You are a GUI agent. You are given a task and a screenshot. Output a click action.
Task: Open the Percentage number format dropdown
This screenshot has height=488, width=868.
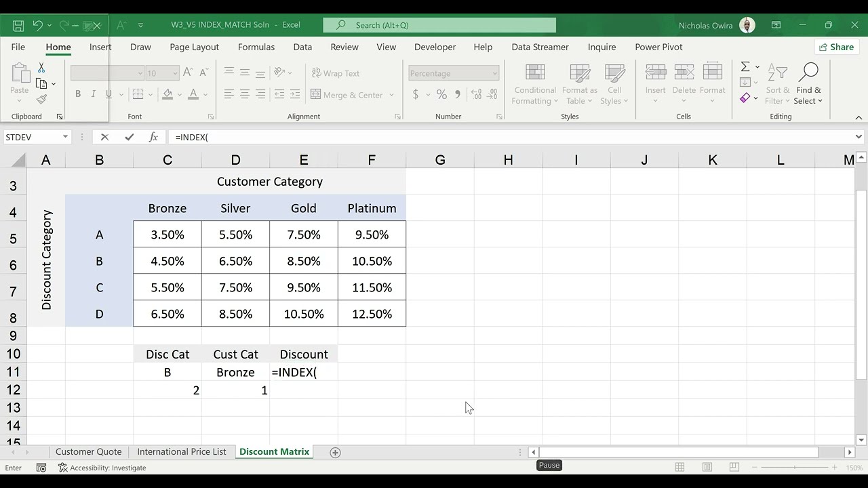pos(494,73)
